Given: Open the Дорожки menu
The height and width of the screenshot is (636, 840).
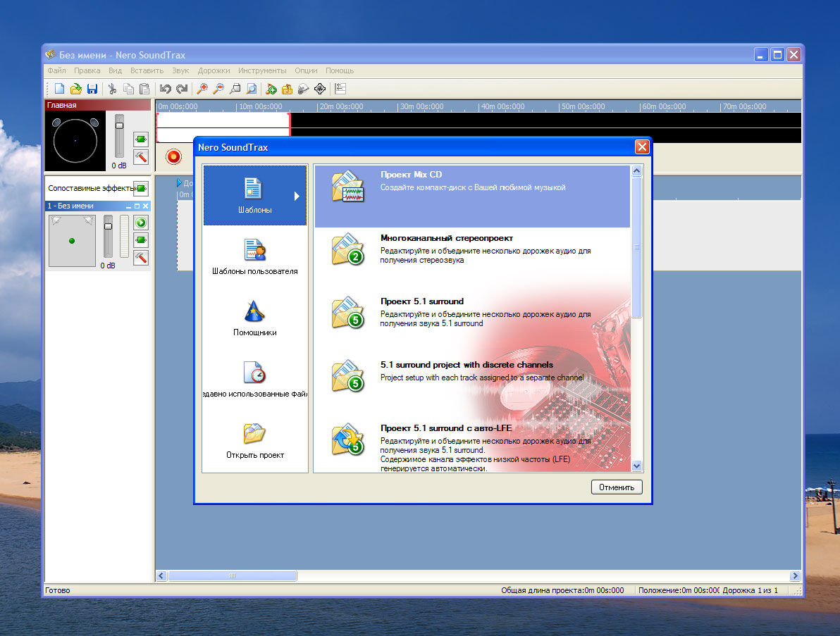Looking at the screenshot, I should pyautogui.click(x=214, y=70).
